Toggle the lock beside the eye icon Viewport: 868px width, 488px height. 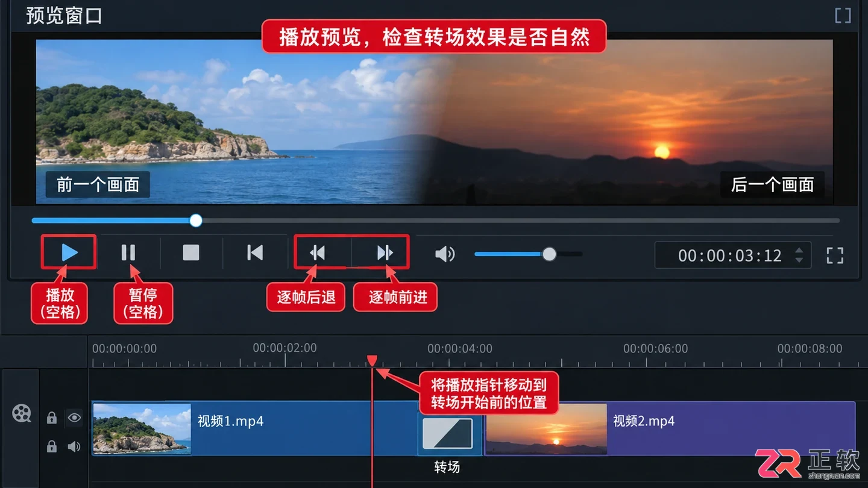pyautogui.click(x=52, y=418)
